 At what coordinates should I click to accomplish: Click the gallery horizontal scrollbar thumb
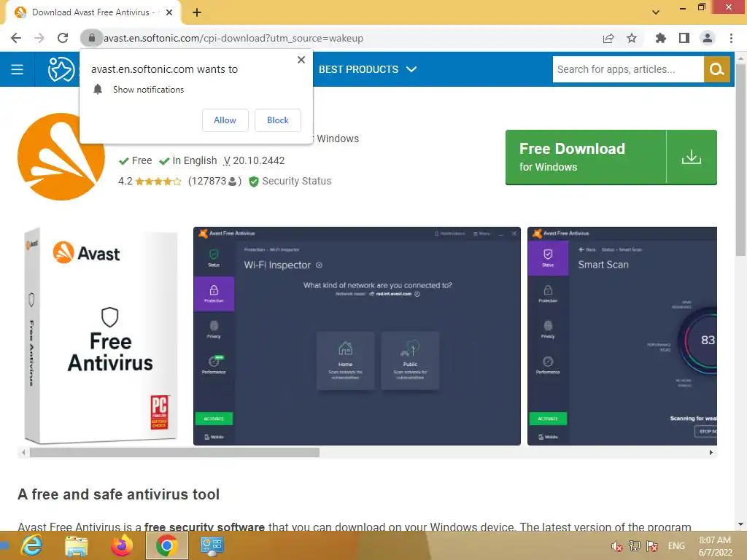(x=174, y=452)
